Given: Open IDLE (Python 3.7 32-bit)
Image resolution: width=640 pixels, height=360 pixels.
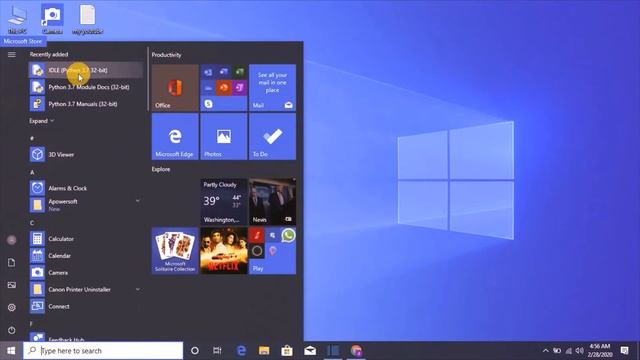Looking at the screenshot, I should pyautogui.click(x=86, y=70).
